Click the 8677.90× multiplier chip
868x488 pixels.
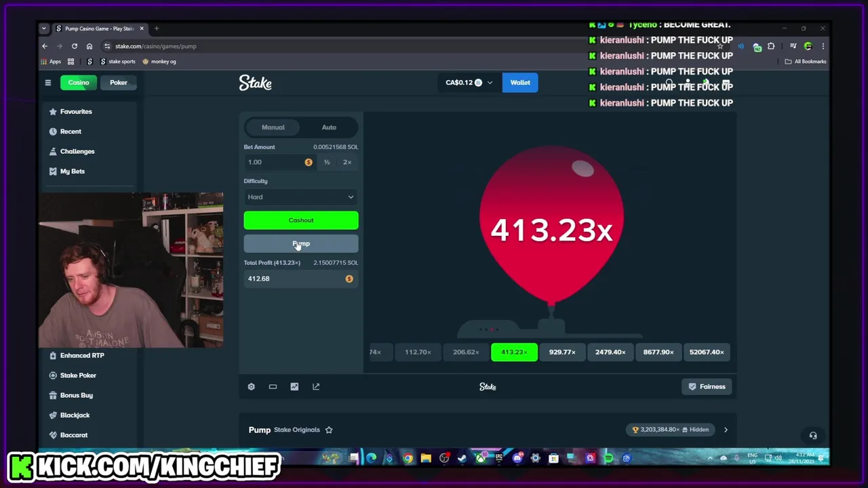[x=658, y=352]
